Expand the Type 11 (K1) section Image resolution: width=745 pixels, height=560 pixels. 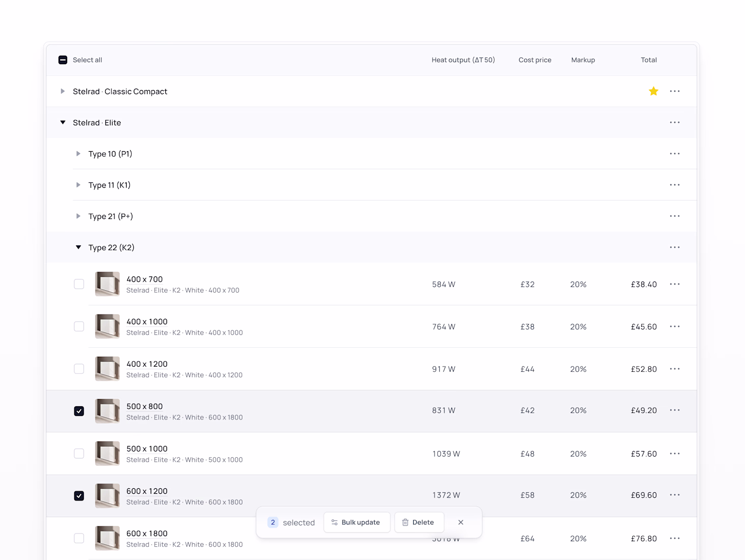click(x=78, y=185)
